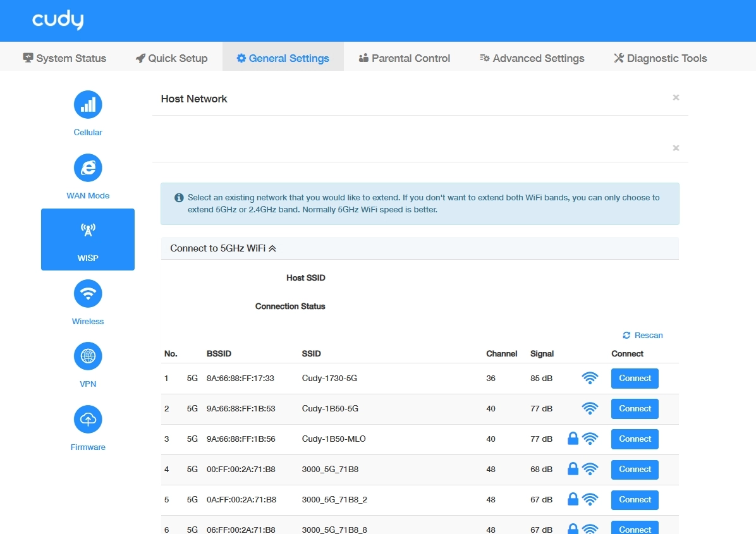This screenshot has height=534, width=756.
Task: Click the lock icon for 3000_5G_71B8_2
Action: (x=573, y=499)
